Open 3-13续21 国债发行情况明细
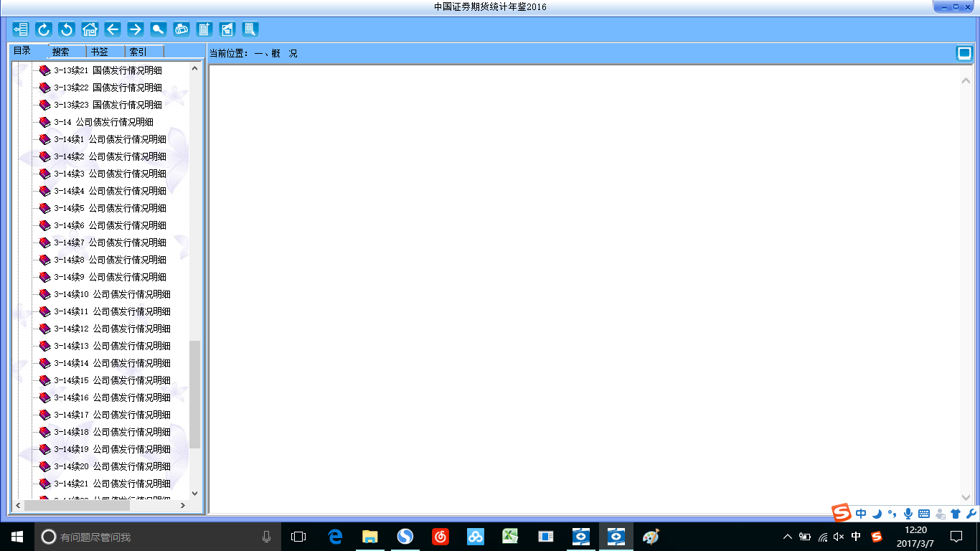 (108, 70)
